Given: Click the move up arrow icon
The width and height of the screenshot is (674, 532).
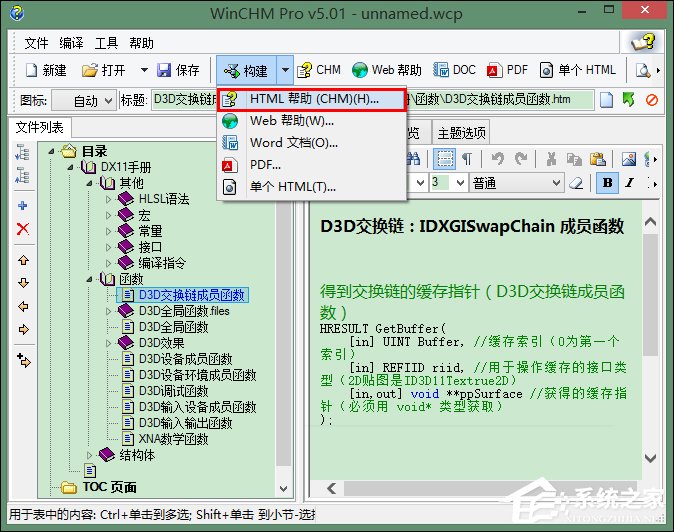Looking at the screenshot, I should click(23, 260).
